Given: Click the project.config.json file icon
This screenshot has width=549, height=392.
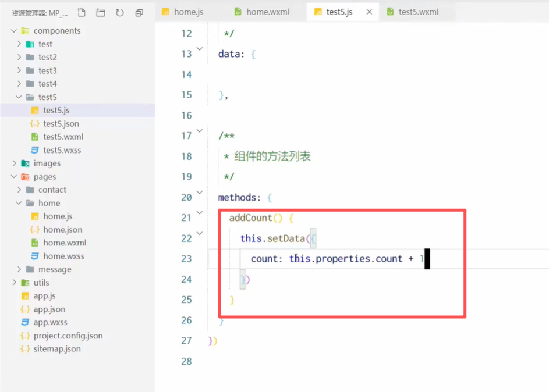Looking at the screenshot, I should [25, 336].
